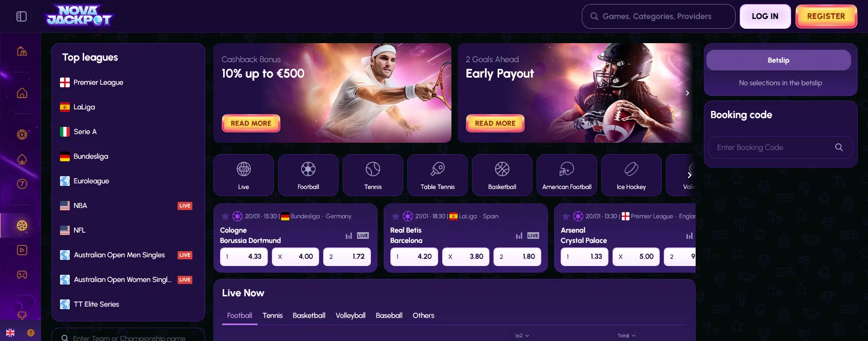
Task: Toggle favorite star on Arsenal match
Action: (x=566, y=216)
